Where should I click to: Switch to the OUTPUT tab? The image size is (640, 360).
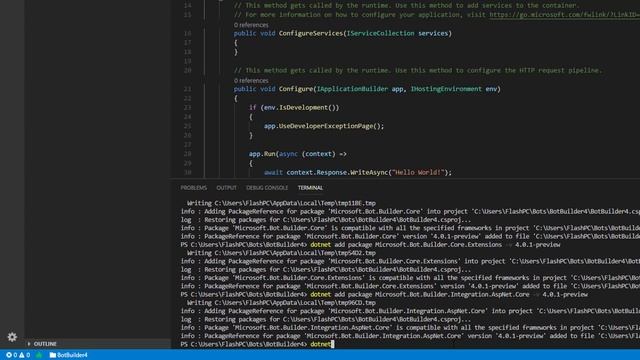226,188
